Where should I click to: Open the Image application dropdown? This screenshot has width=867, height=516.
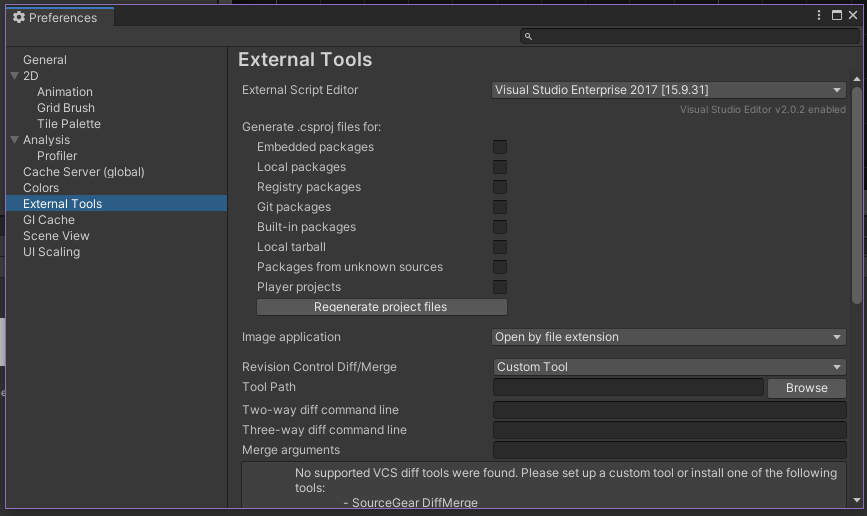(669, 337)
